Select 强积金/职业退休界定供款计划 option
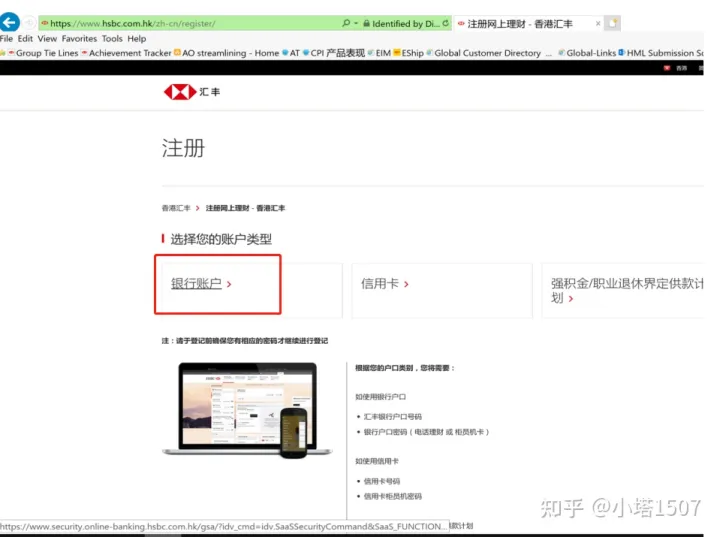 tap(626, 290)
